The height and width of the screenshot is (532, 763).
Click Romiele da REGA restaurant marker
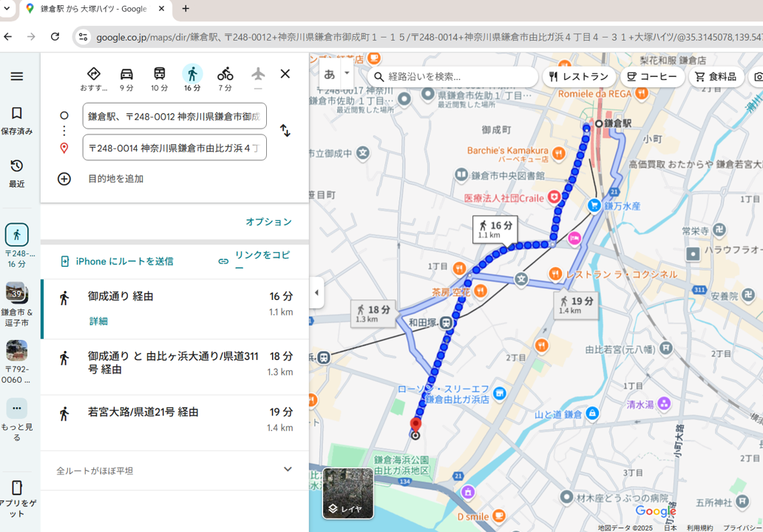click(x=641, y=93)
